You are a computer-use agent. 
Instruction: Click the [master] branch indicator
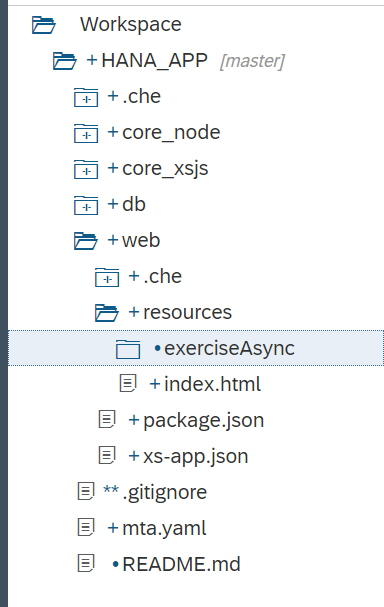tap(252, 61)
